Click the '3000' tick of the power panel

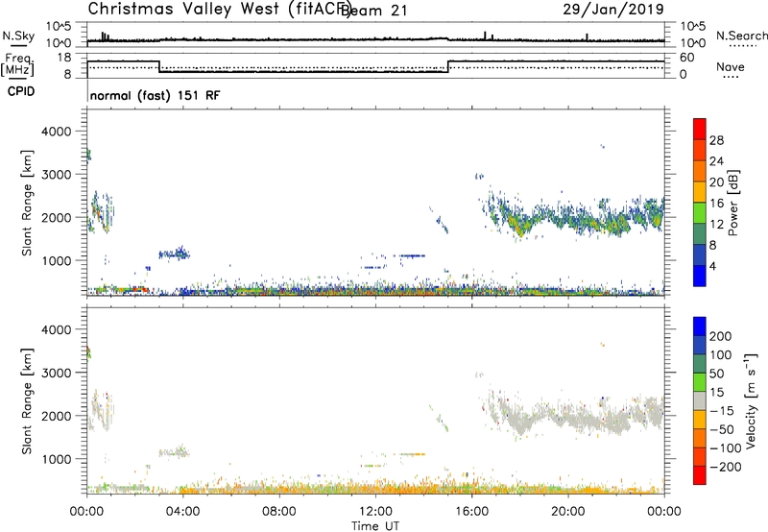click(x=57, y=175)
